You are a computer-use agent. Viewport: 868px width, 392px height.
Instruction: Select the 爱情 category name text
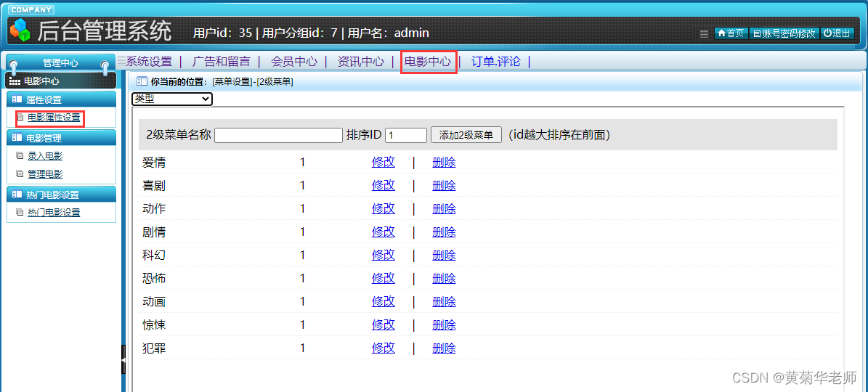coord(154,163)
